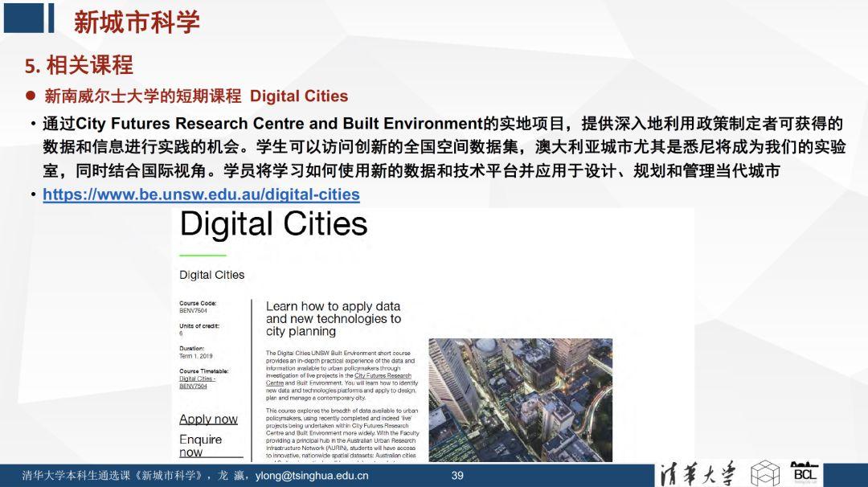Screen dimensions: 868x487
Task: Click the large Digital Cities webpage heading
Action: [x=273, y=224]
